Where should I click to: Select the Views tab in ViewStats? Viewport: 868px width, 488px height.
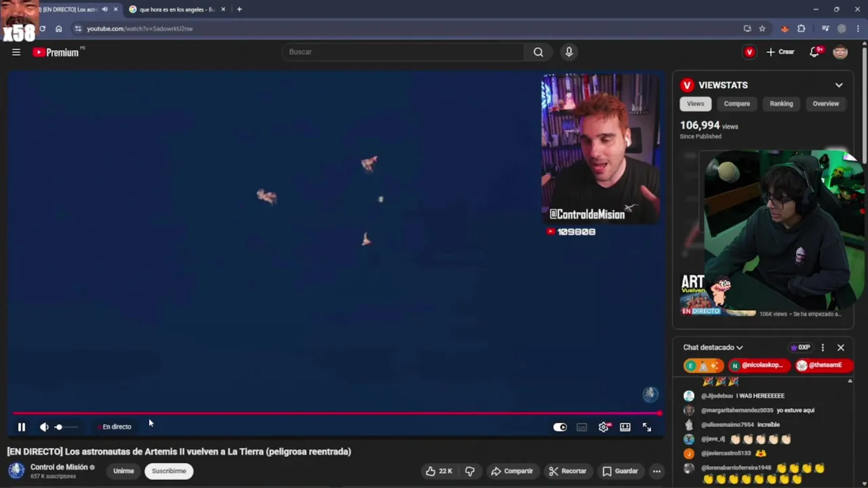(695, 104)
